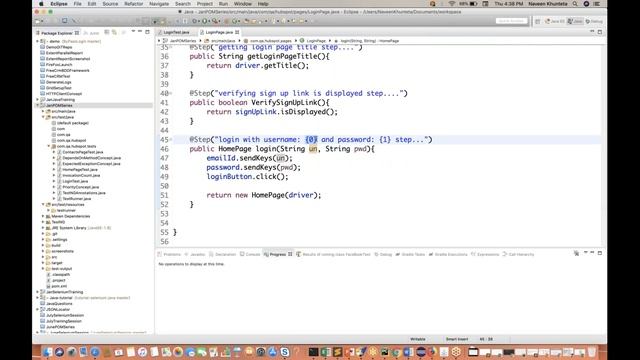Open the Source menu

click(110, 4)
